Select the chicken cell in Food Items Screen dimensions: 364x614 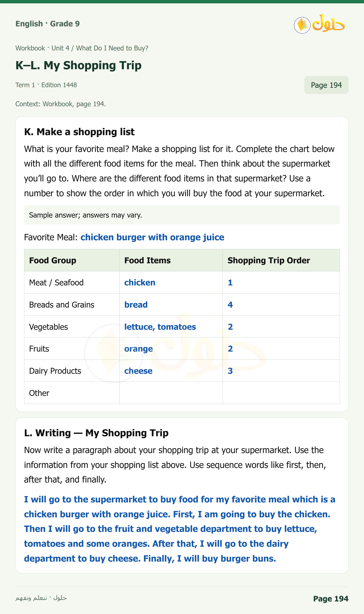click(171, 282)
